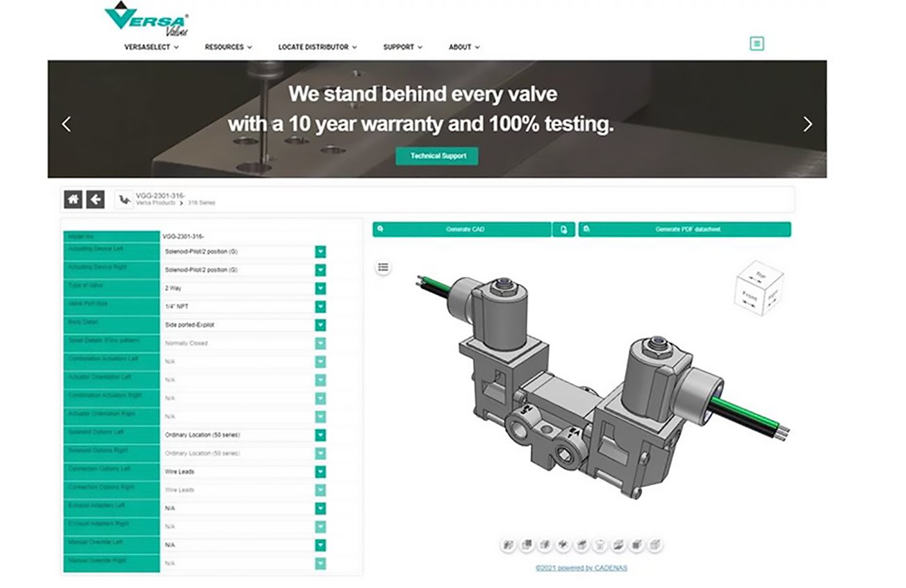Click the magnifier icon inside the Generate CAD button
Screen dimensions: 906x588
point(379,230)
